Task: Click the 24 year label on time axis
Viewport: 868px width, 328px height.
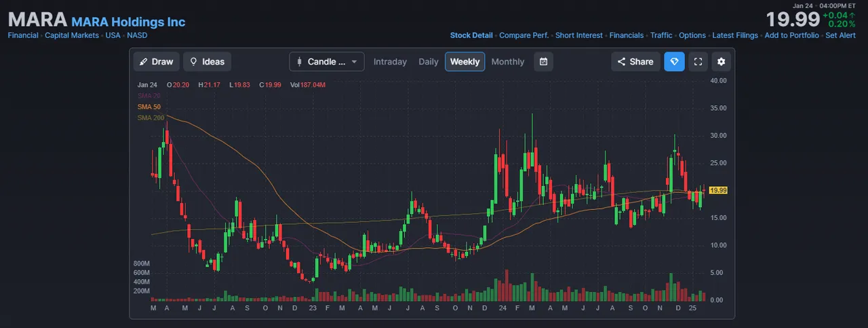Action: pos(502,308)
